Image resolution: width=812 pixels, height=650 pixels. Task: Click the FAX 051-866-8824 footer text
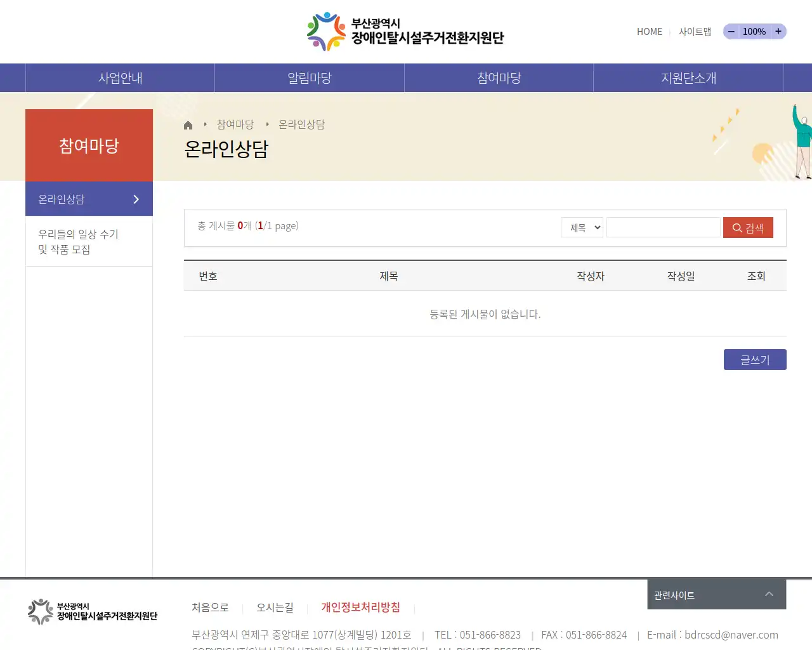click(584, 635)
